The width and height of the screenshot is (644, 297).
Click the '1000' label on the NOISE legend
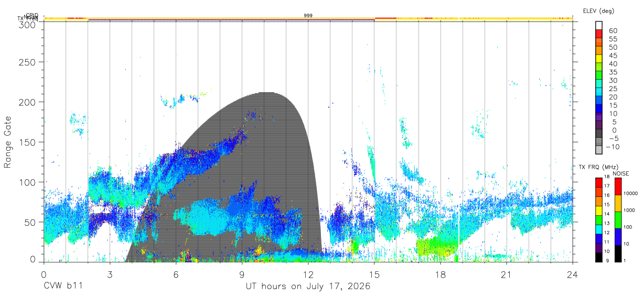click(629, 210)
